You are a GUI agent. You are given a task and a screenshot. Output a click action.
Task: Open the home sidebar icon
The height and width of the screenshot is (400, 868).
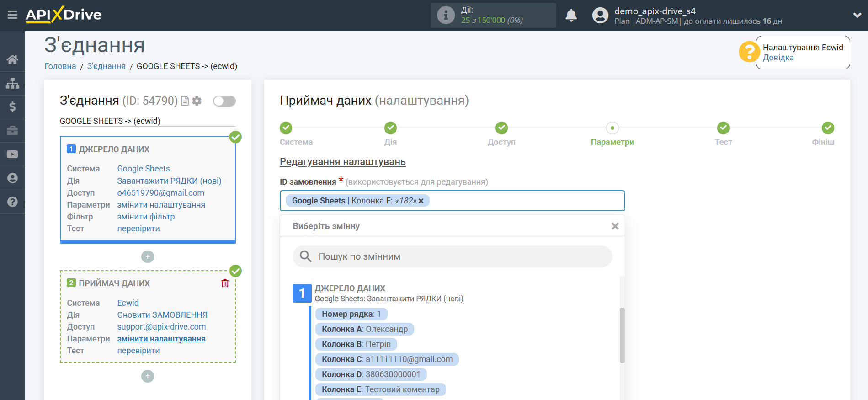click(12, 59)
